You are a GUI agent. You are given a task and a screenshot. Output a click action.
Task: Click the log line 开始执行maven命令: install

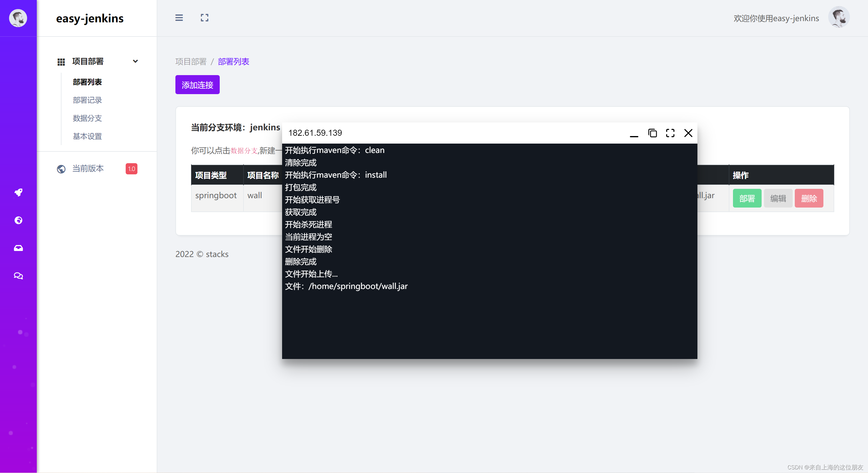click(336, 175)
